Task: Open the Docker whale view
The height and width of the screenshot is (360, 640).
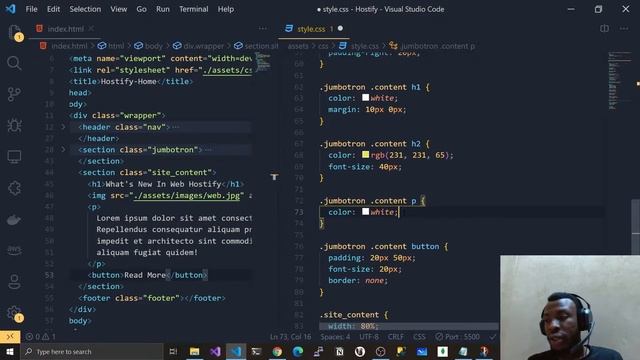Action: 14,220
